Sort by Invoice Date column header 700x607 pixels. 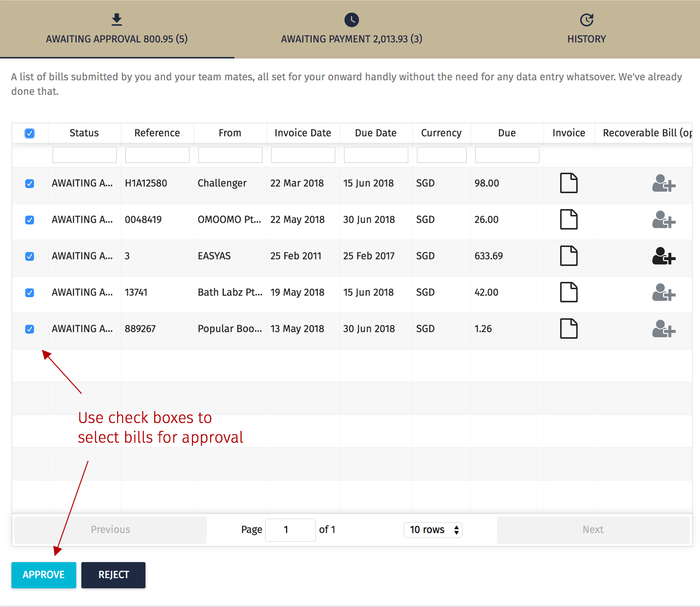click(x=303, y=133)
